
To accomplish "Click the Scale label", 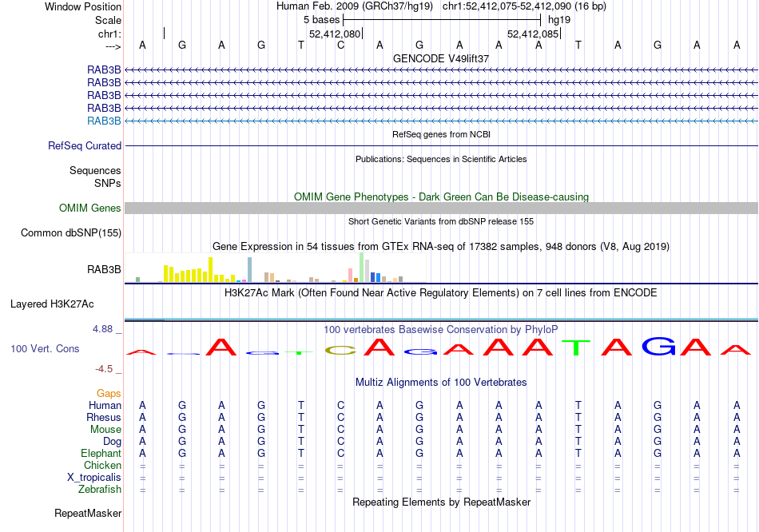I will 108,20.
